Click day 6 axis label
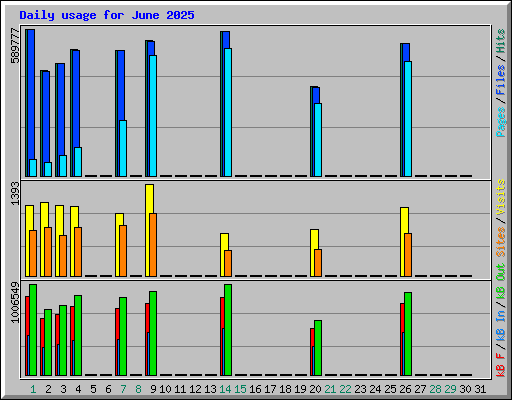This screenshot has height=400, width=512. pyautogui.click(x=108, y=389)
